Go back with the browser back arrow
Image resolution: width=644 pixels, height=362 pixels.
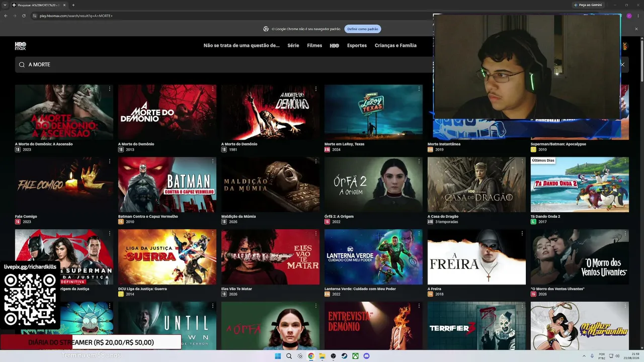pyautogui.click(x=6, y=16)
